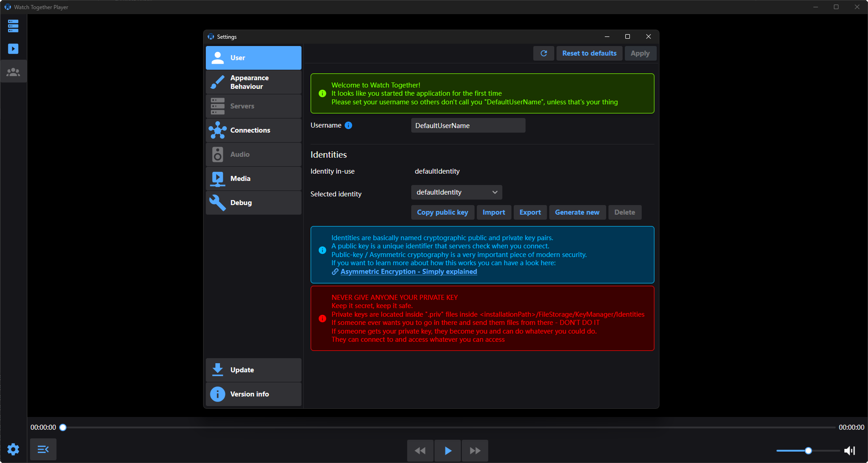Click the network nodes icon beside Connections
Screen dimensions: 868x463
click(x=218, y=130)
